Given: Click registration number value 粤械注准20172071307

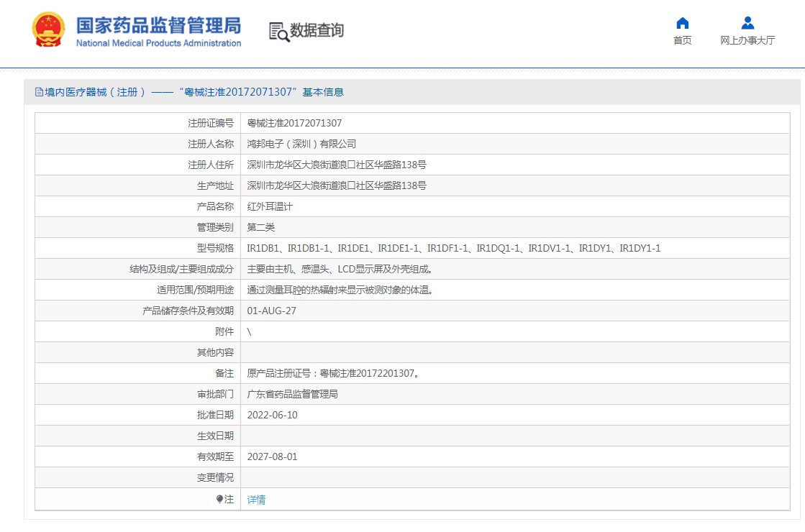Looking at the screenshot, I should pyautogui.click(x=294, y=123).
